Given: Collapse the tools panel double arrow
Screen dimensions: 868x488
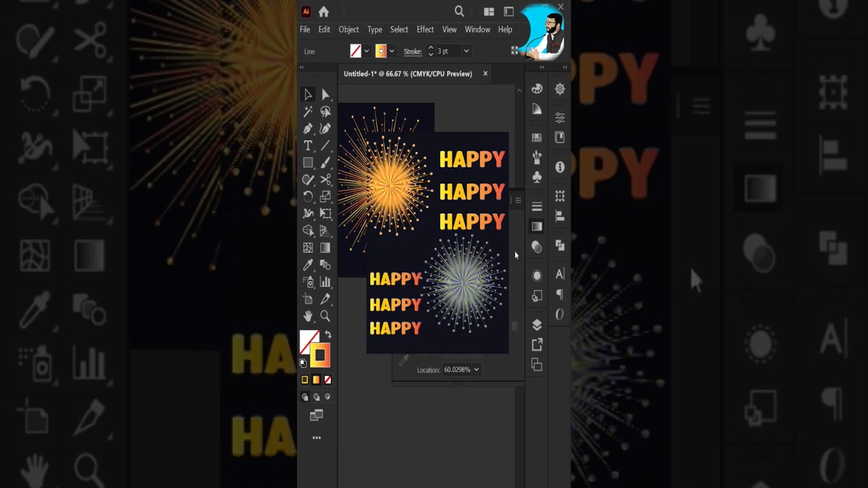Looking at the screenshot, I should coord(302,67).
